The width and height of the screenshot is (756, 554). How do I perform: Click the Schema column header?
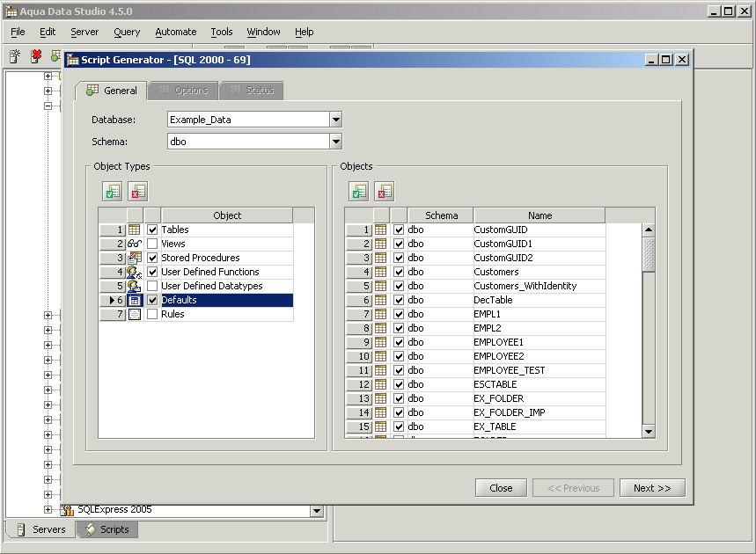coord(441,215)
